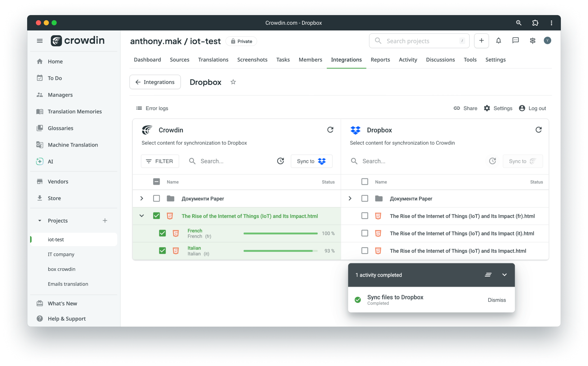The height and width of the screenshot is (366, 588).
Task: Check the Dropbox Impact.html file checkbox
Action: 365,251
